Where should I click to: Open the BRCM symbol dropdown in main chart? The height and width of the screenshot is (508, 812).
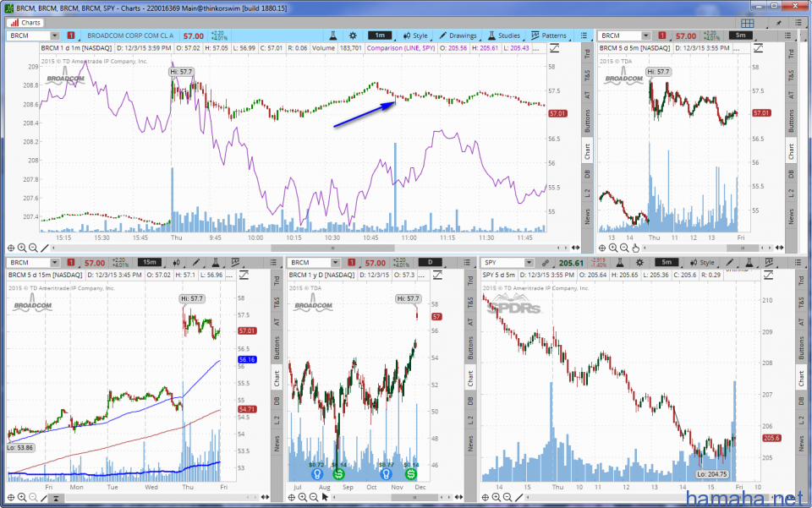pyautogui.click(x=55, y=36)
